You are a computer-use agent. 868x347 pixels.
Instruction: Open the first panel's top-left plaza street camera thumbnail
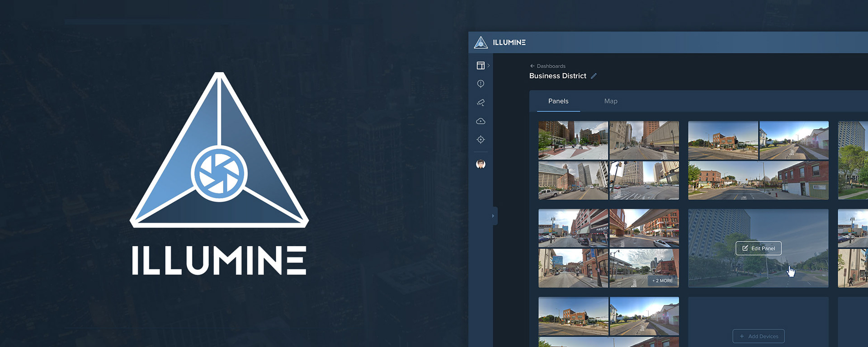pos(573,140)
